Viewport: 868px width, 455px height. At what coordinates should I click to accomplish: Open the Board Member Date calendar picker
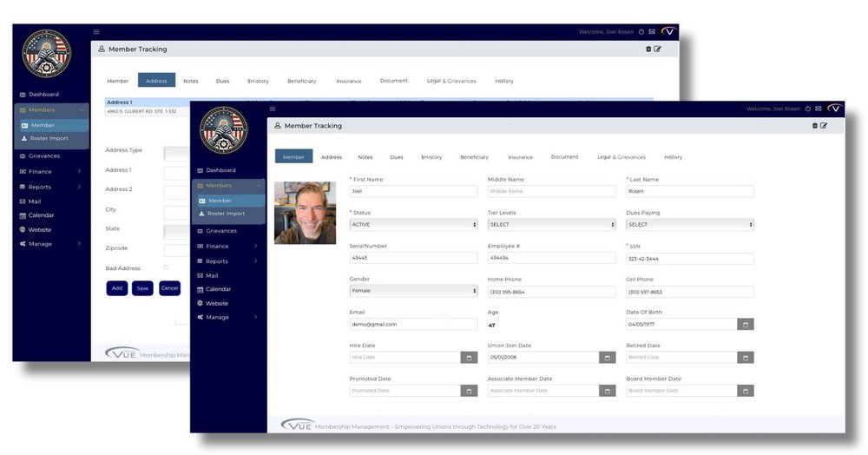pos(746,391)
